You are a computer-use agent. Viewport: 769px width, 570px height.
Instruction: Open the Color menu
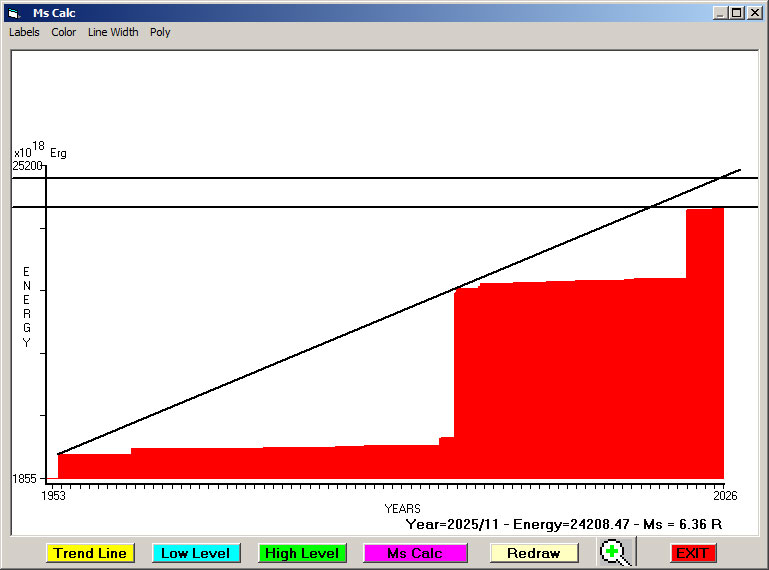pos(64,32)
